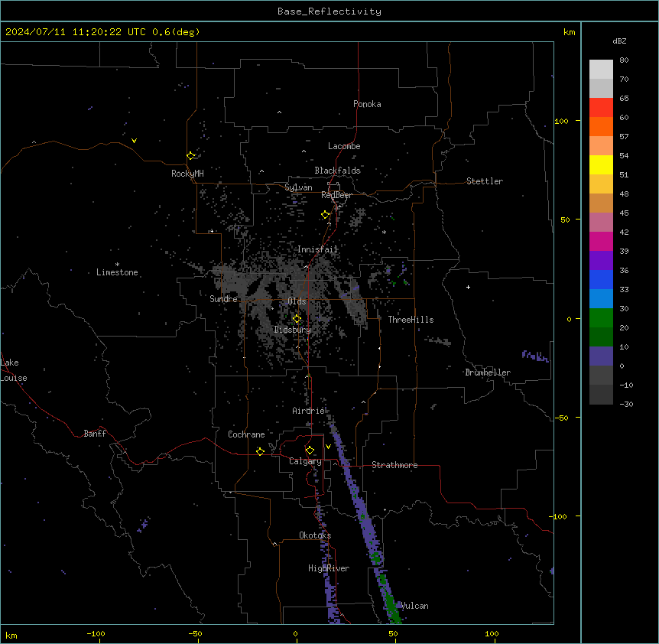The height and width of the screenshot is (644, 659).
Task: Select the Sundre label
Action: [223, 299]
